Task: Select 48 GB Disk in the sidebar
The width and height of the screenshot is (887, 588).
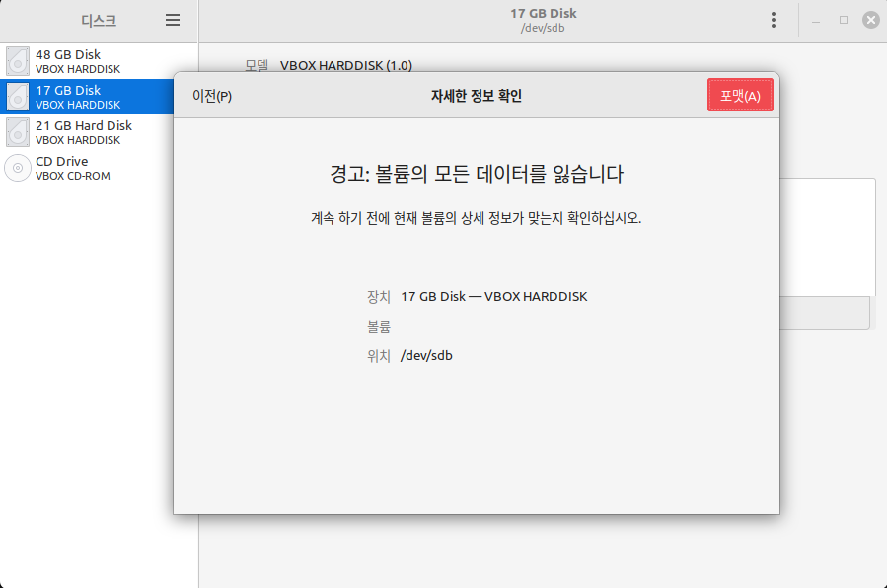Action: [x=99, y=61]
